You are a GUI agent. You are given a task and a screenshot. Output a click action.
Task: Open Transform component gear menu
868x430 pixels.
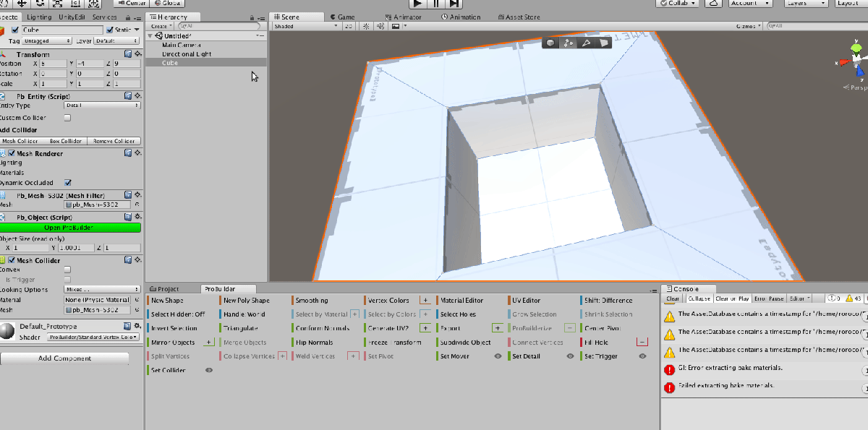point(137,54)
